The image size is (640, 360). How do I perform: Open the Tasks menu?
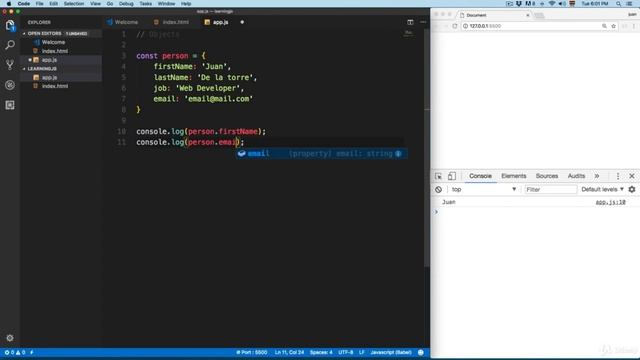(146, 4)
